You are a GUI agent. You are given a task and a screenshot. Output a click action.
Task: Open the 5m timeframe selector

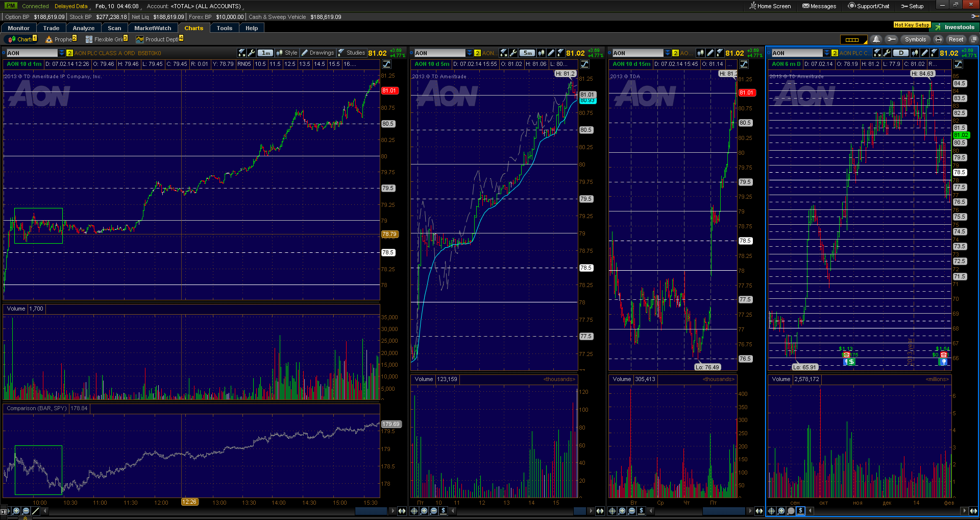(x=527, y=53)
